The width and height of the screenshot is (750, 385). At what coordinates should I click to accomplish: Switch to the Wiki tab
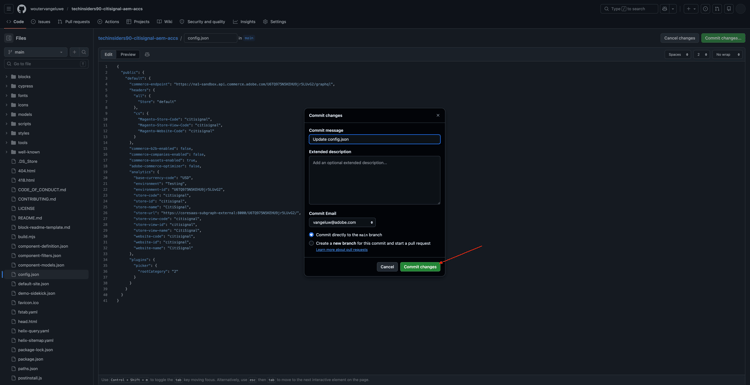(165, 22)
